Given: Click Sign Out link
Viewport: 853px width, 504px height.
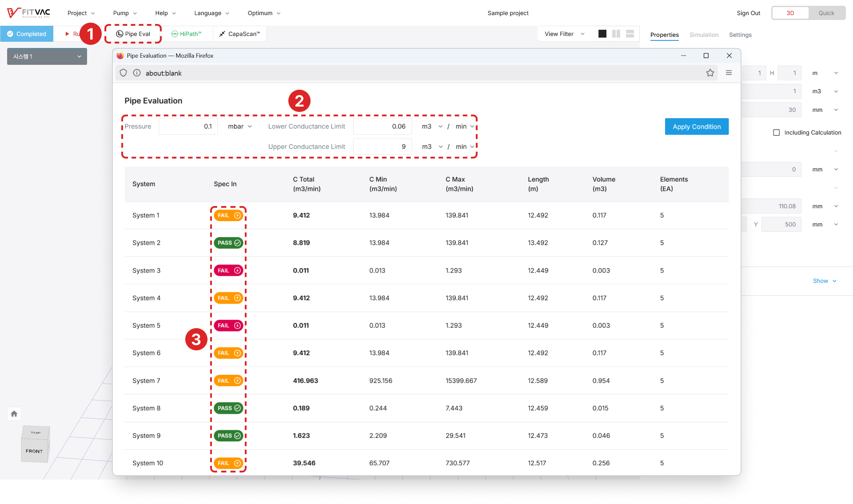Looking at the screenshot, I should pyautogui.click(x=748, y=13).
